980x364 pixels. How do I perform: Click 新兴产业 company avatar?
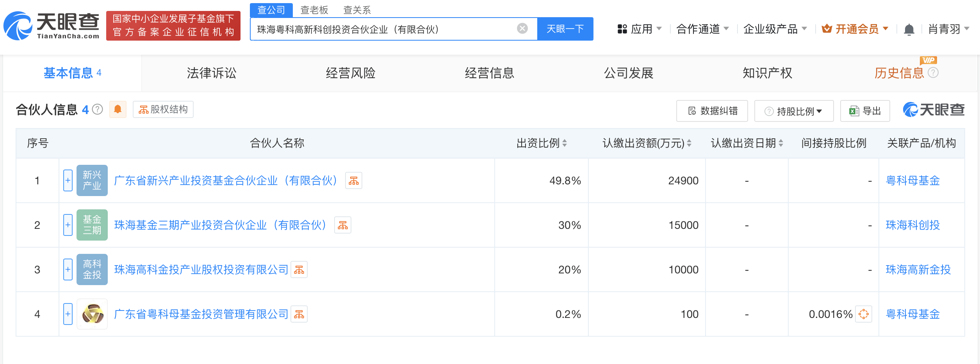(92, 180)
